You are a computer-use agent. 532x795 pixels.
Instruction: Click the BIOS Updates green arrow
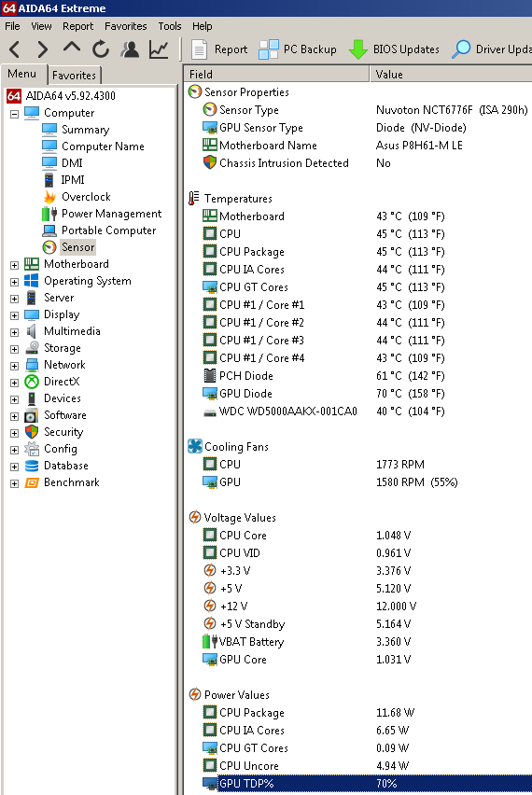[x=358, y=49]
